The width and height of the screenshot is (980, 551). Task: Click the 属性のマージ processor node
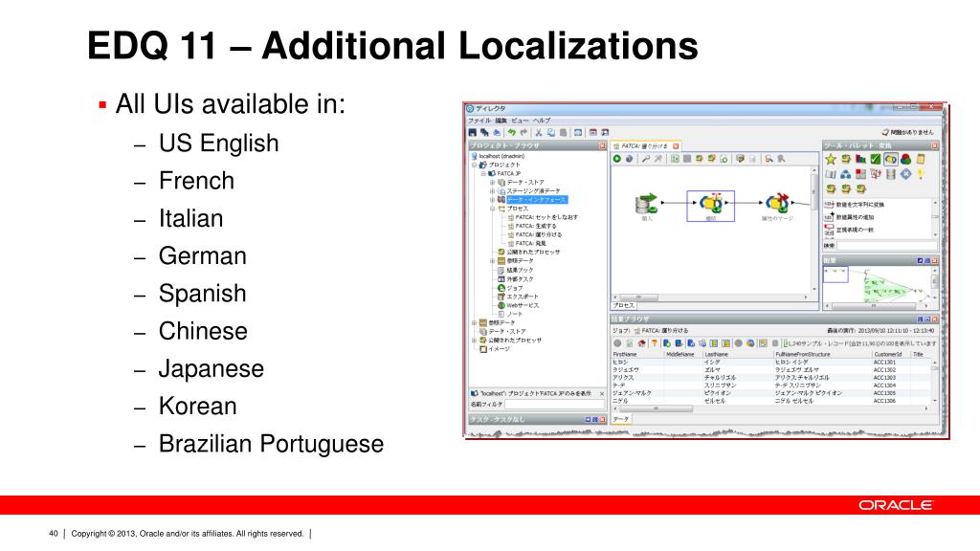[777, 204]
